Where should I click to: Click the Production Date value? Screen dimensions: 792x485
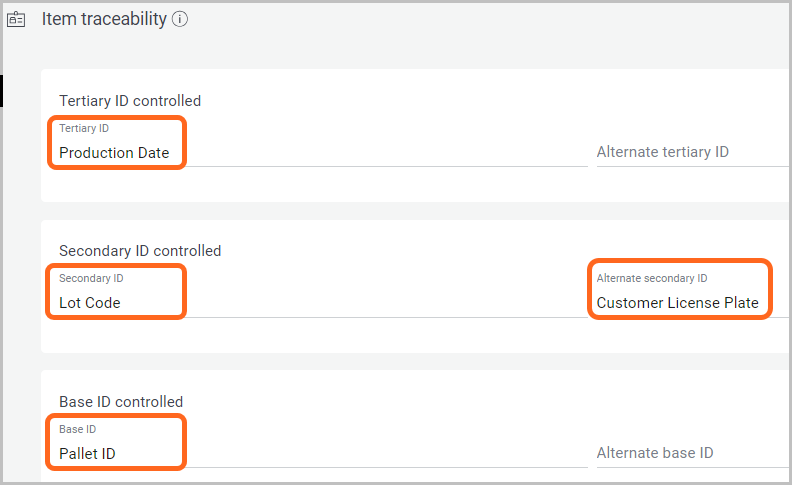(x=114, y=153)
